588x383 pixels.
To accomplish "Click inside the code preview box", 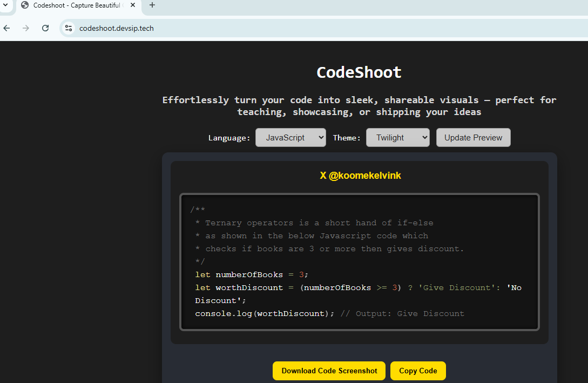I will point(359,262).
